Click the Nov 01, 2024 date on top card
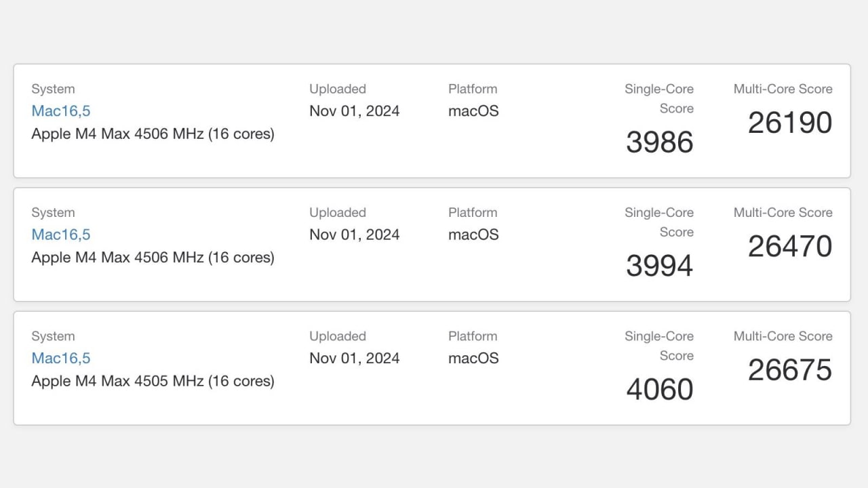 [x=354, y=110]
